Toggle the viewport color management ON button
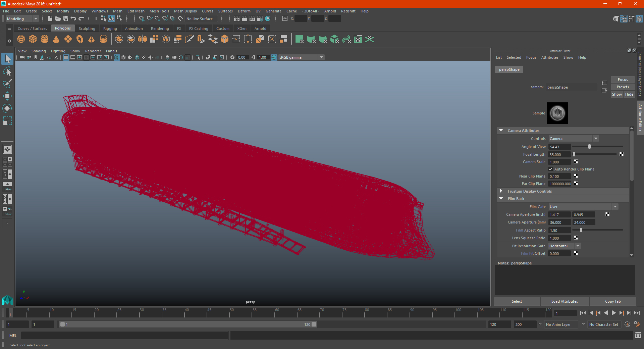 point(274,57)
